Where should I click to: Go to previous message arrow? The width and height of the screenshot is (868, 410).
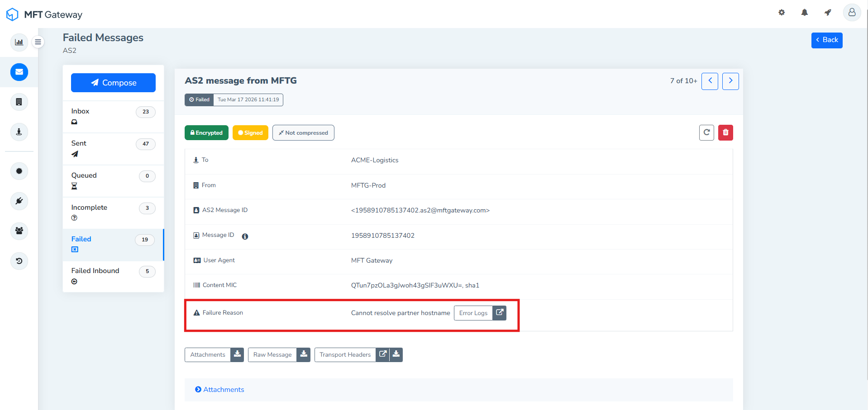pos(710,81)
